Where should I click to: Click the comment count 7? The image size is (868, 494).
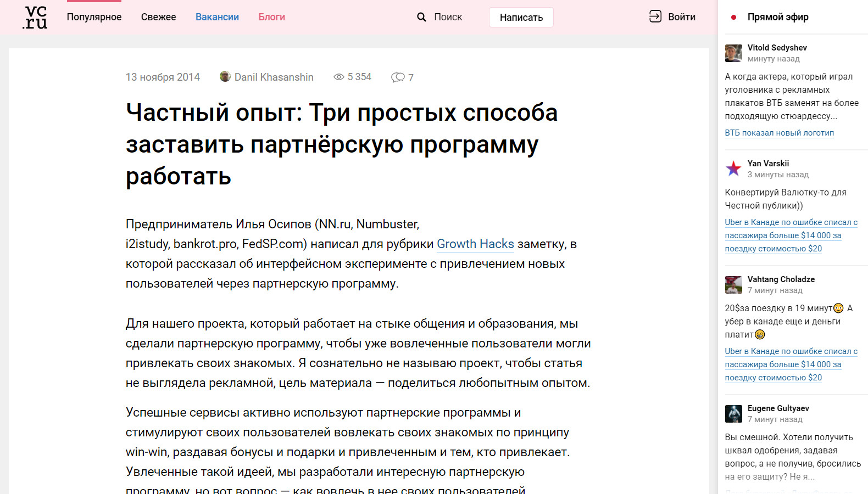[410, 77]
